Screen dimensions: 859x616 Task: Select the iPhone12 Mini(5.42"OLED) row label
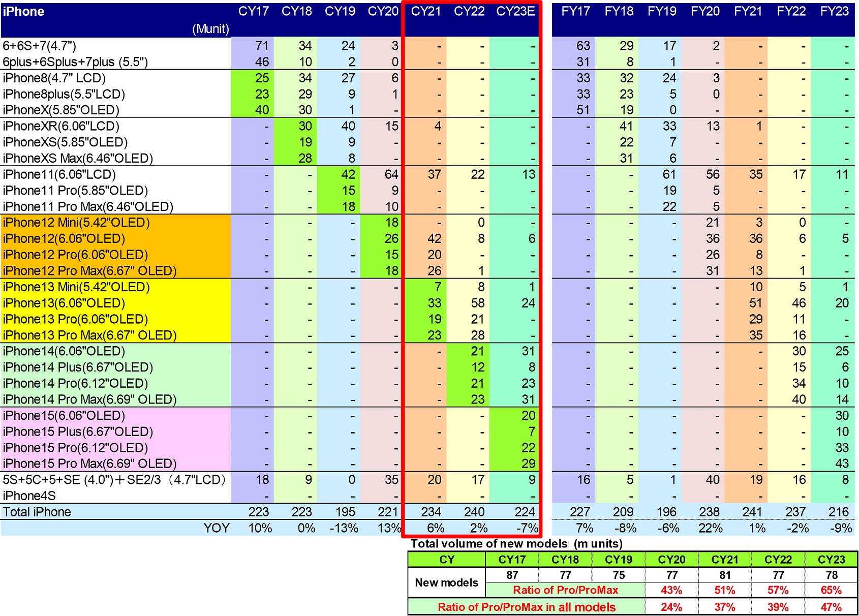[76, 223]
